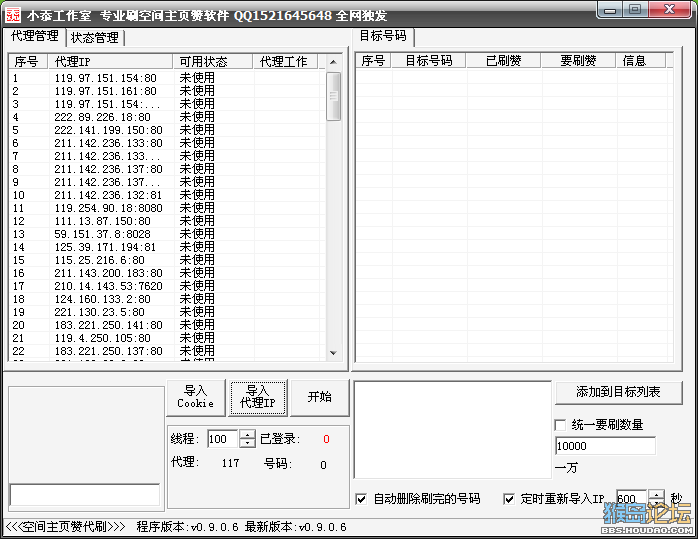Select proxy row 115.25.216.6:80
Screen dimensions: 698x539
point(167,260)
